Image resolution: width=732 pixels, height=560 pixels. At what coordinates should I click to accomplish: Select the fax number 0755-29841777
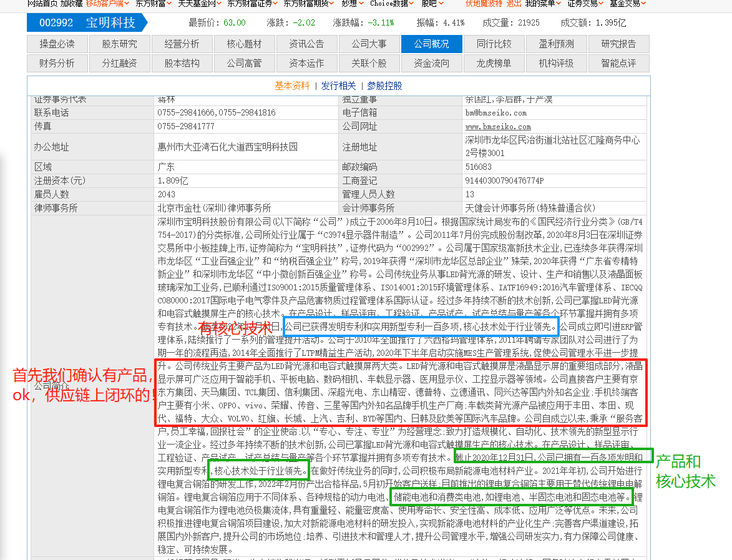(186, 127)
